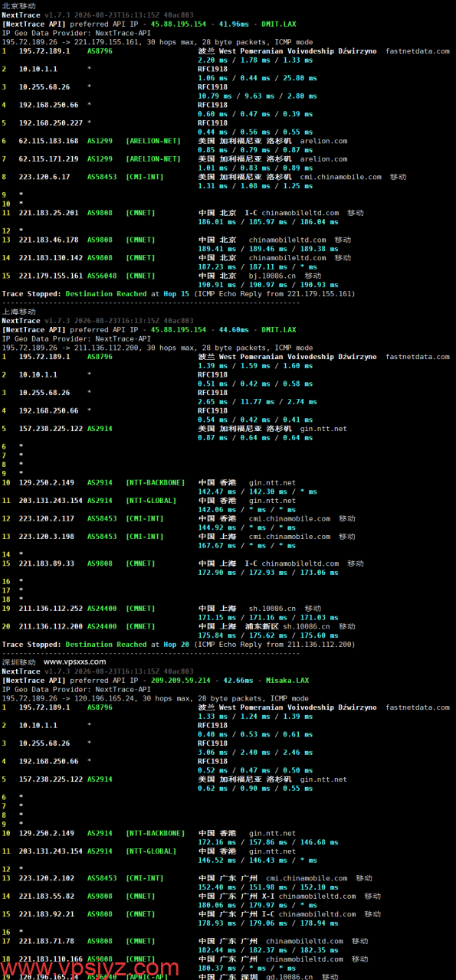The width and height of the screenshot is (456, 980).
Task: Select hop IP 62.115.183.168
Action: pyautogui.click(x=48, y=141)
